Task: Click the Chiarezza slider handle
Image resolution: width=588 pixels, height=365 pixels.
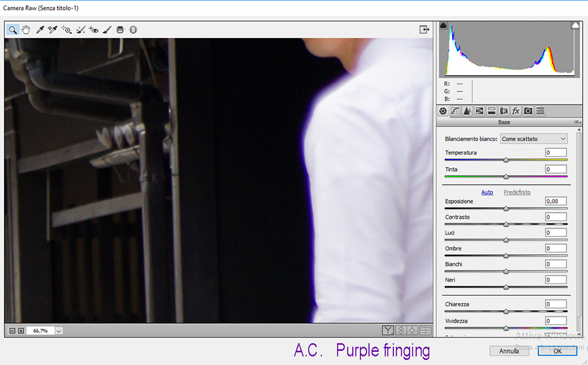Action: coord(506,311)
